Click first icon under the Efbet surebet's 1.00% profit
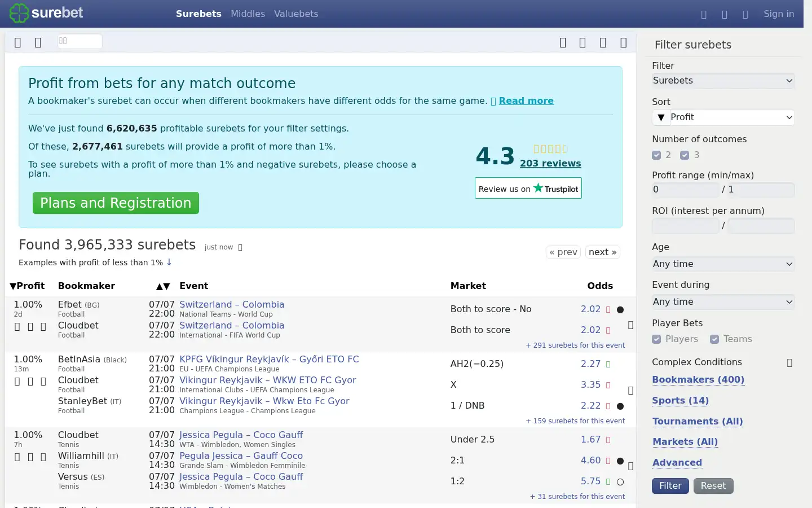812x508 pixels. point(17,327)
